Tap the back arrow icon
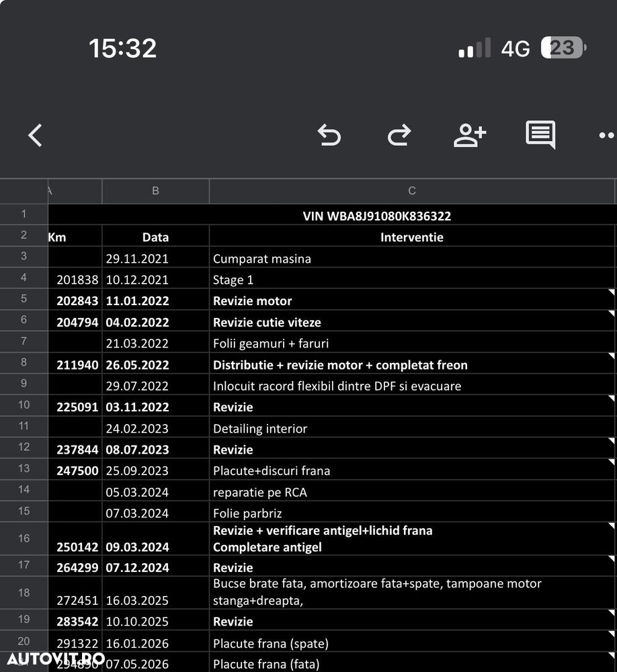 point(35,136)
